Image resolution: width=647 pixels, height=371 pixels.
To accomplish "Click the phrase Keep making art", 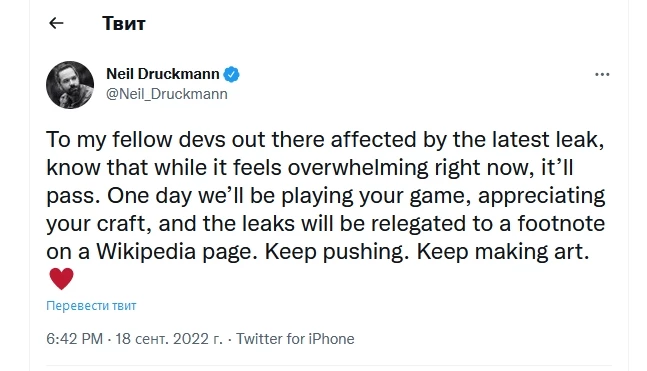I will tap(503, 251).
